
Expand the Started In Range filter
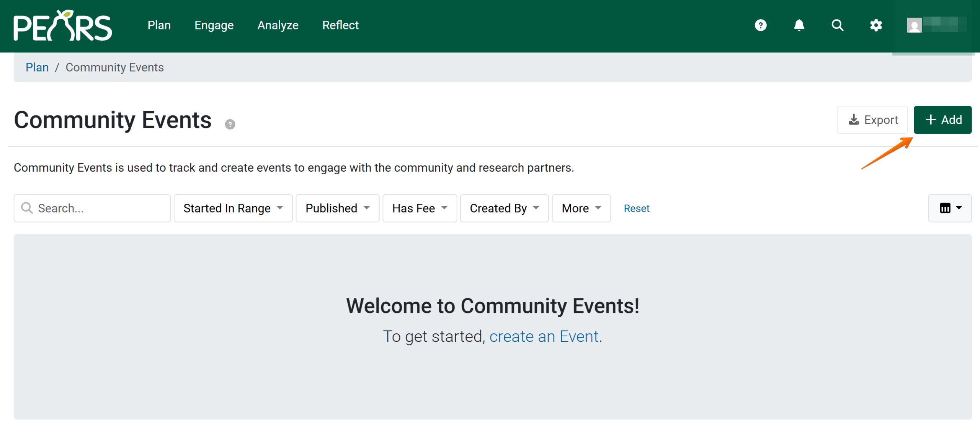pos(233,208)
